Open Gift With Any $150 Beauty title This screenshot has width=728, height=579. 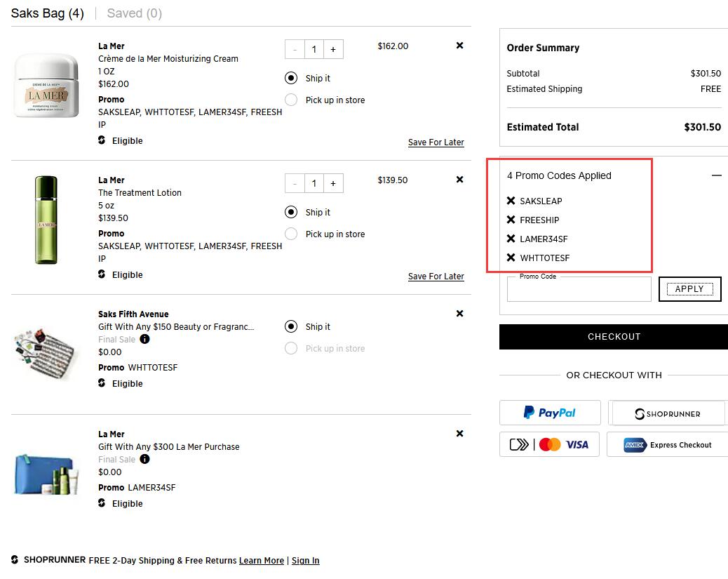pos(176,326)
